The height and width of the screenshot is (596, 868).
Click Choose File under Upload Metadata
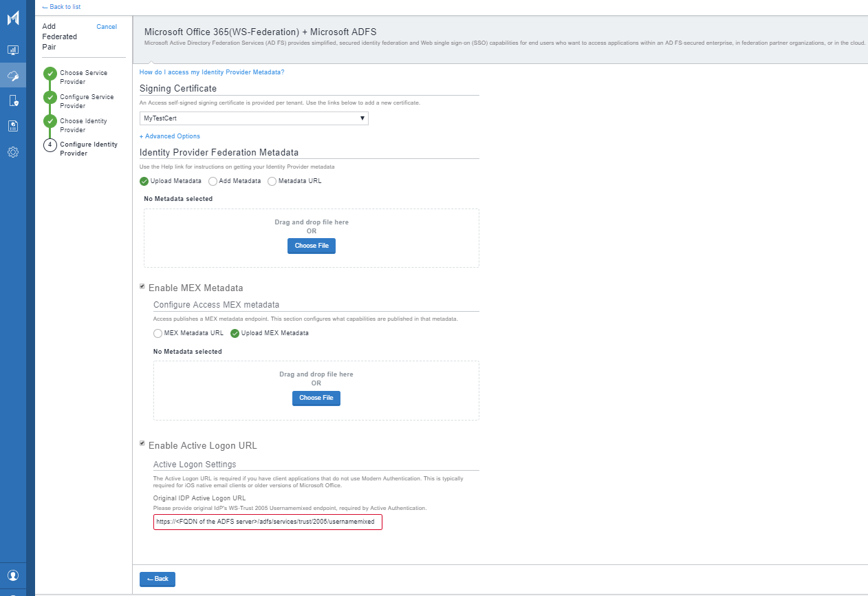tap(311, 246)
